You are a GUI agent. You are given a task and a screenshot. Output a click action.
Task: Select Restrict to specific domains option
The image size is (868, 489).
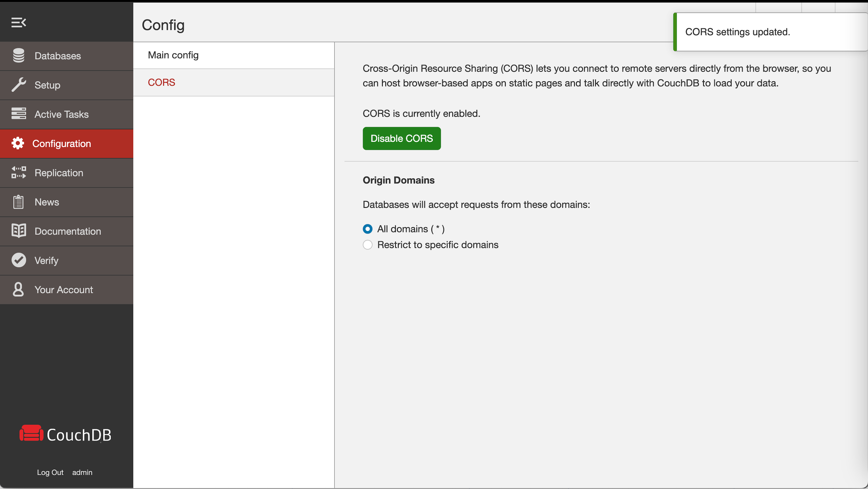coord(368,245)
